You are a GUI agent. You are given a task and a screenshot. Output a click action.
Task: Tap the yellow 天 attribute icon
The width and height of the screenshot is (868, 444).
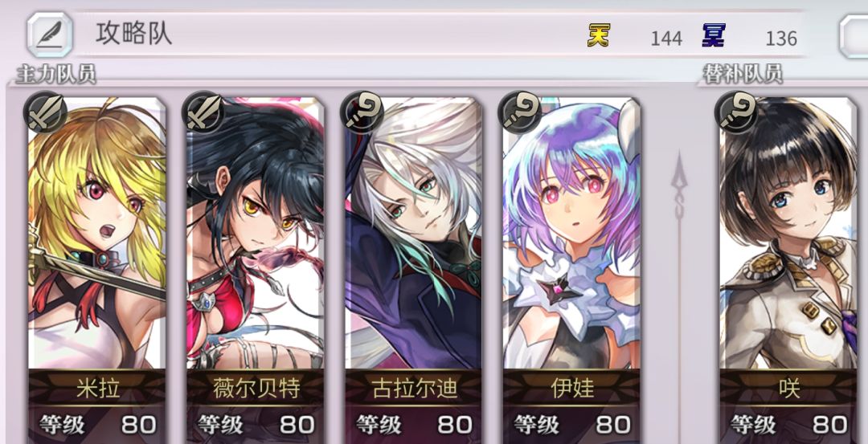tap(599, 35)
